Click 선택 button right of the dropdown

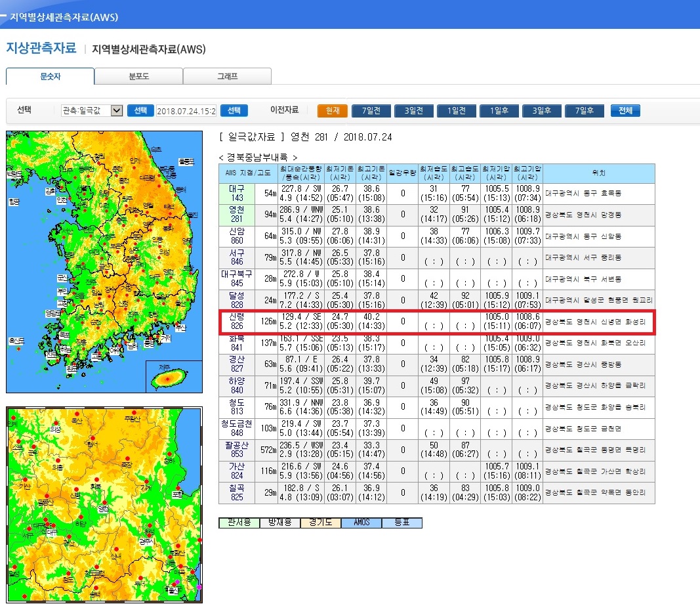coord(140,111)
